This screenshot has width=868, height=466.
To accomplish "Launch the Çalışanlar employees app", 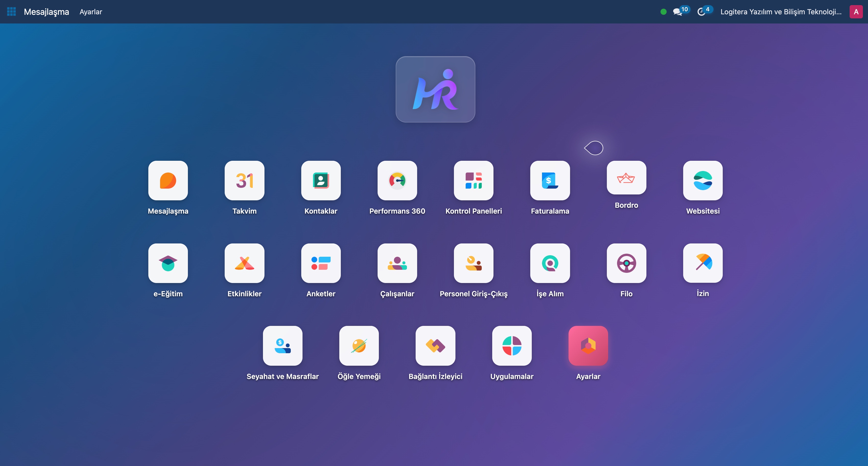I will (397, 263).
